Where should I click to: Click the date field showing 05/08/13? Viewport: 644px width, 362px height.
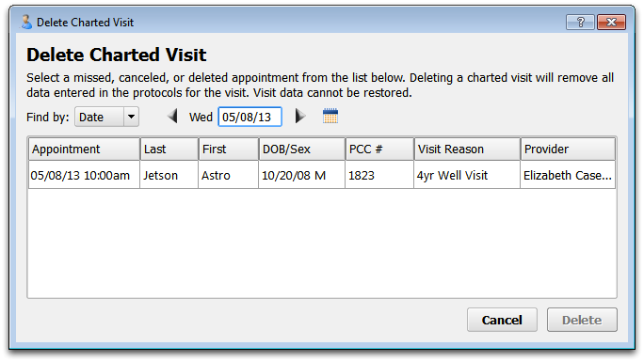(x=250, y=117)
